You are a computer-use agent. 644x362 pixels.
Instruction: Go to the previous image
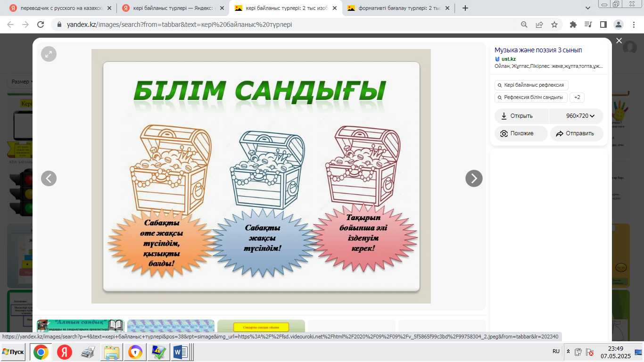pos(49,178)
